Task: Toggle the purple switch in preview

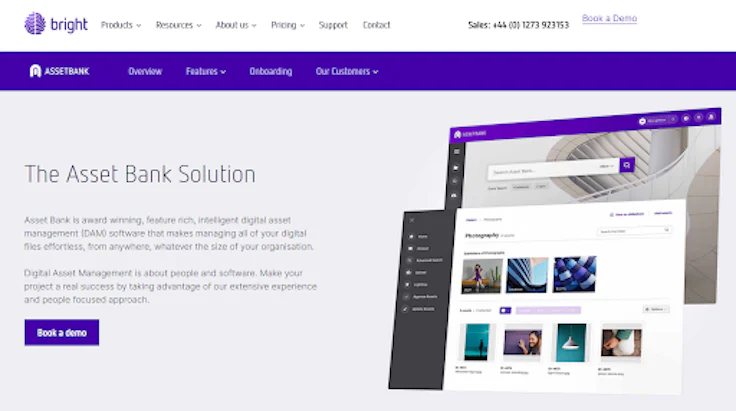Action: tap(505, 310)
